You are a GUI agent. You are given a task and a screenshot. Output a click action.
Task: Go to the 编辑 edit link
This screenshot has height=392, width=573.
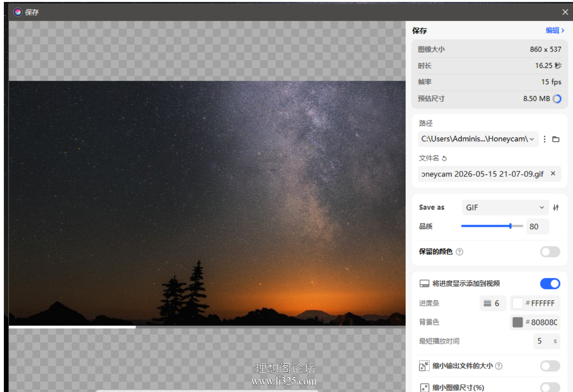tap(555, 30)
